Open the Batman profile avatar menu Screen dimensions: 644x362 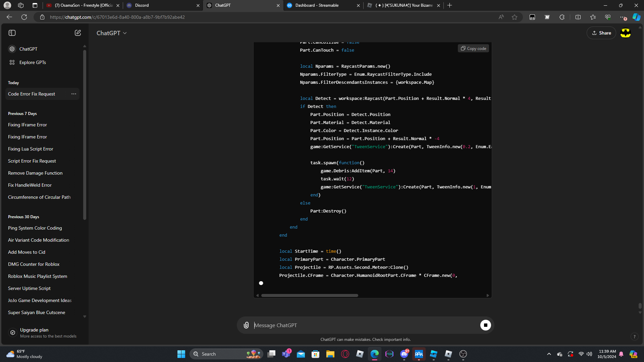click(x=626, y=33)
